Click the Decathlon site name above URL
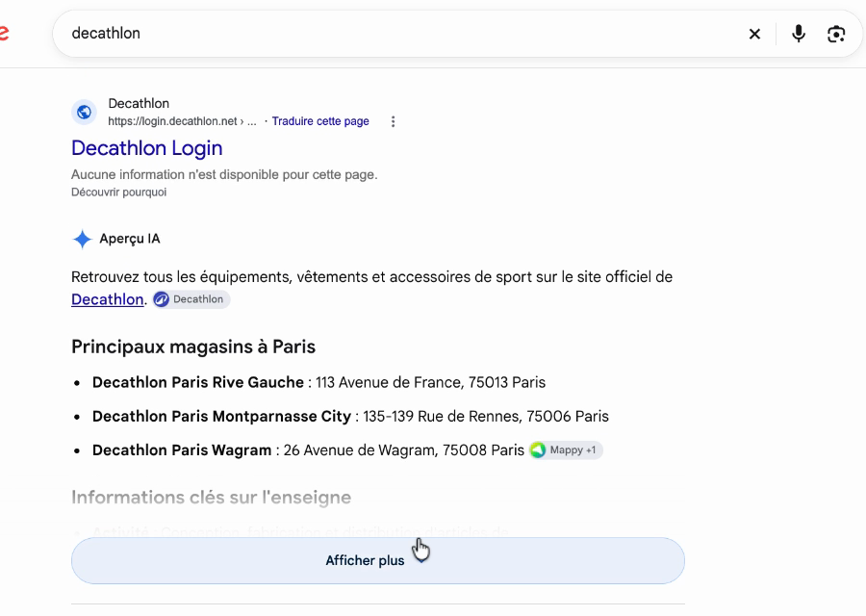The image size is (866, 616). pyautogui.click(x=139, y=103)
